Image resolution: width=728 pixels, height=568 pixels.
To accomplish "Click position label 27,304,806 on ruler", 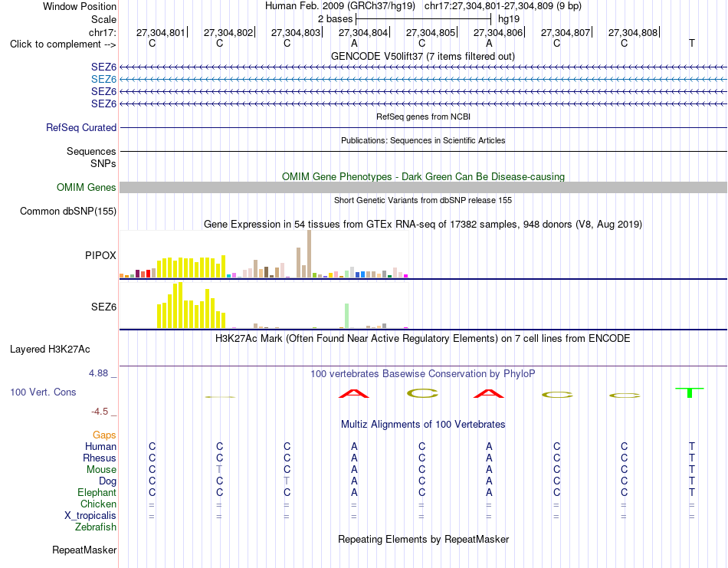I will (x=497, y=32).
